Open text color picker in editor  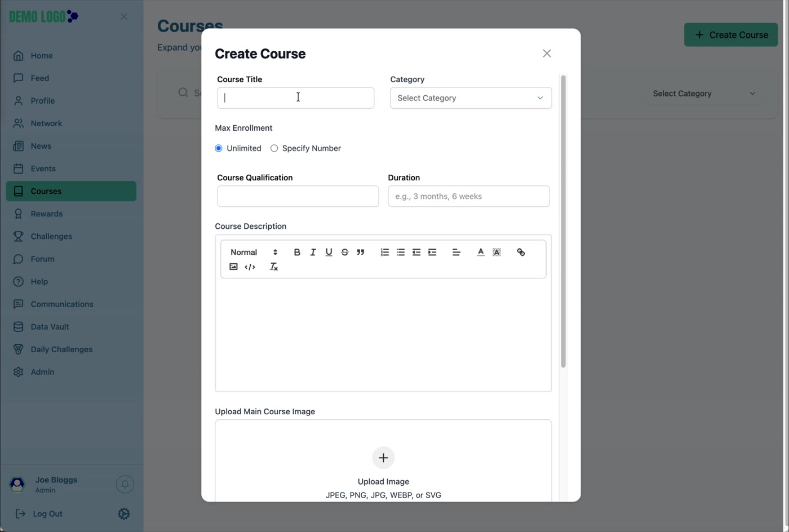pyautogui.click(x=480, y=252)
